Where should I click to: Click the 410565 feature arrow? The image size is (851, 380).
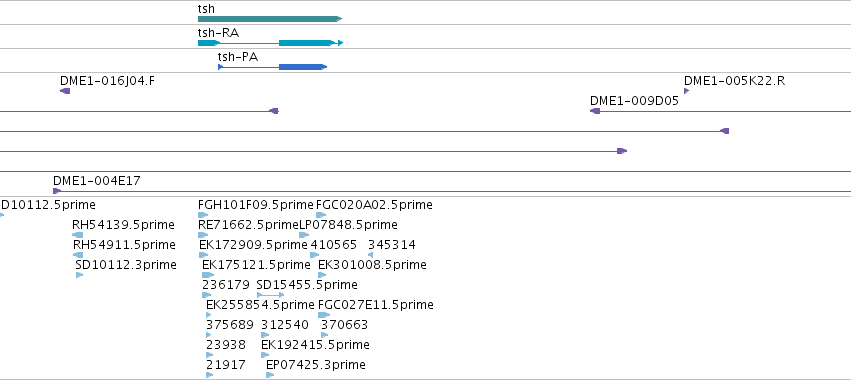click(315, 255)
